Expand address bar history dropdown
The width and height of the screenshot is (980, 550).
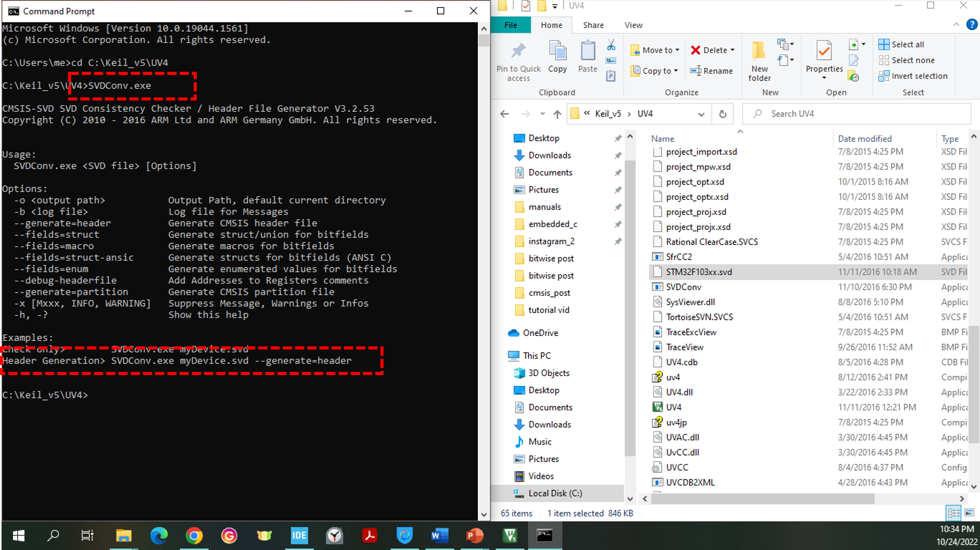(701, 114)
